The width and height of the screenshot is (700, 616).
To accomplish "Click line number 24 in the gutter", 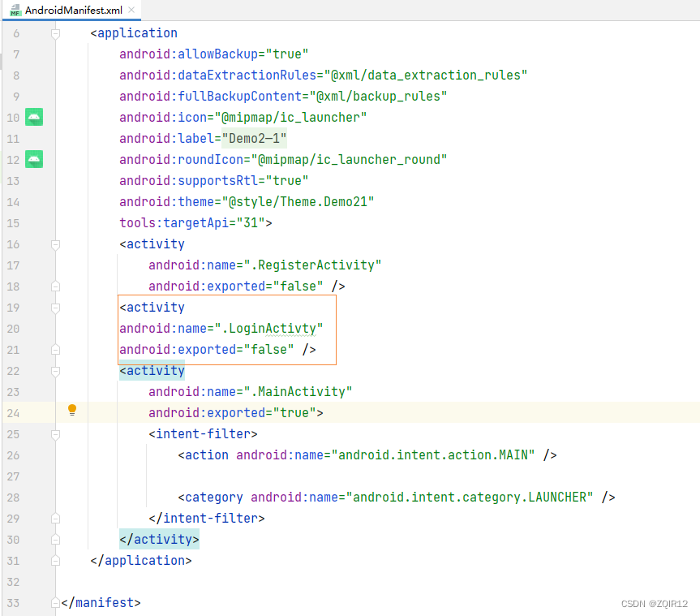I will point(14,413).
